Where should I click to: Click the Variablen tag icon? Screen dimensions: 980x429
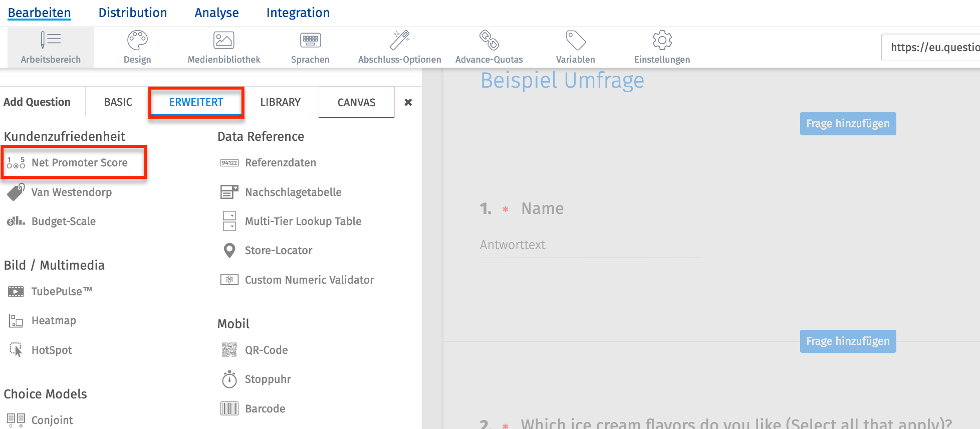tap(576, 41)
